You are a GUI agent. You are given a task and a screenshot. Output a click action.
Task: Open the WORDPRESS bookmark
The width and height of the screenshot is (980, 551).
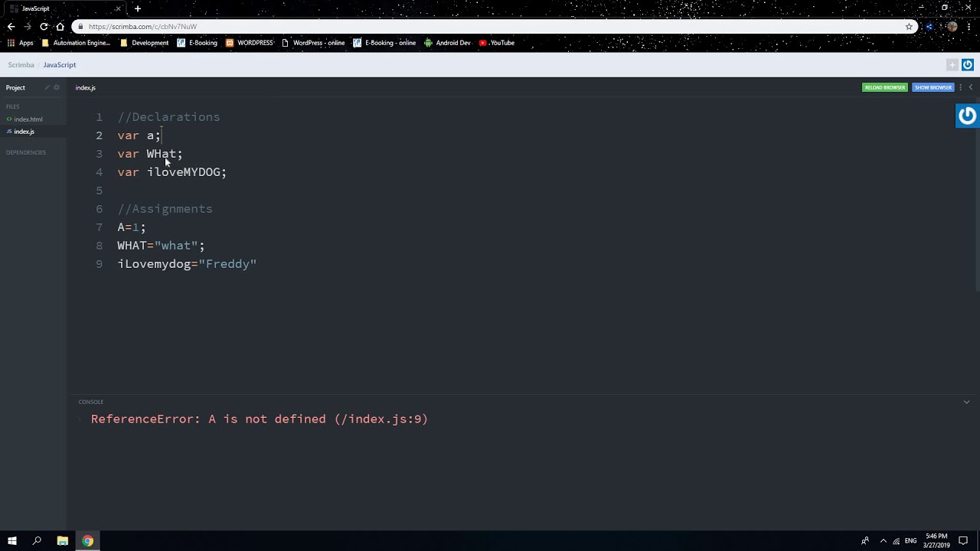(x=250, y=43)
